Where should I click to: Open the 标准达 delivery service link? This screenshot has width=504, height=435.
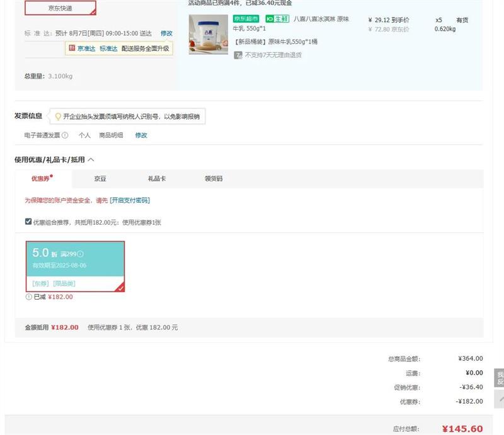(x=108, y=48)
